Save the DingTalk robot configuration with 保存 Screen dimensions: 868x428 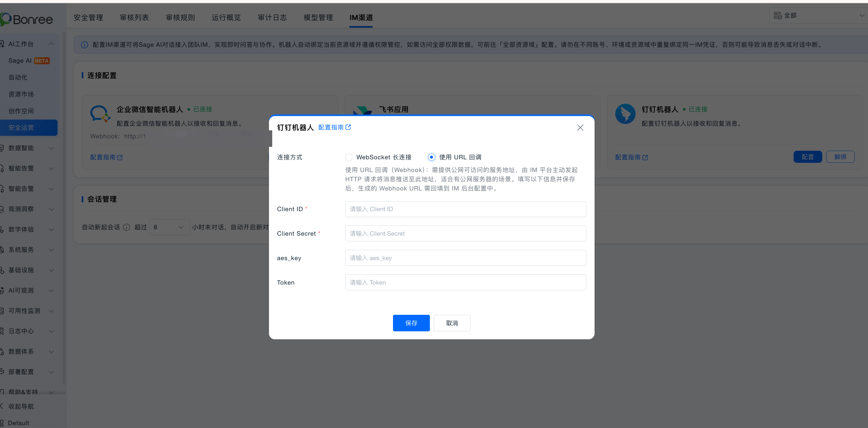click(x=411, y=323)
